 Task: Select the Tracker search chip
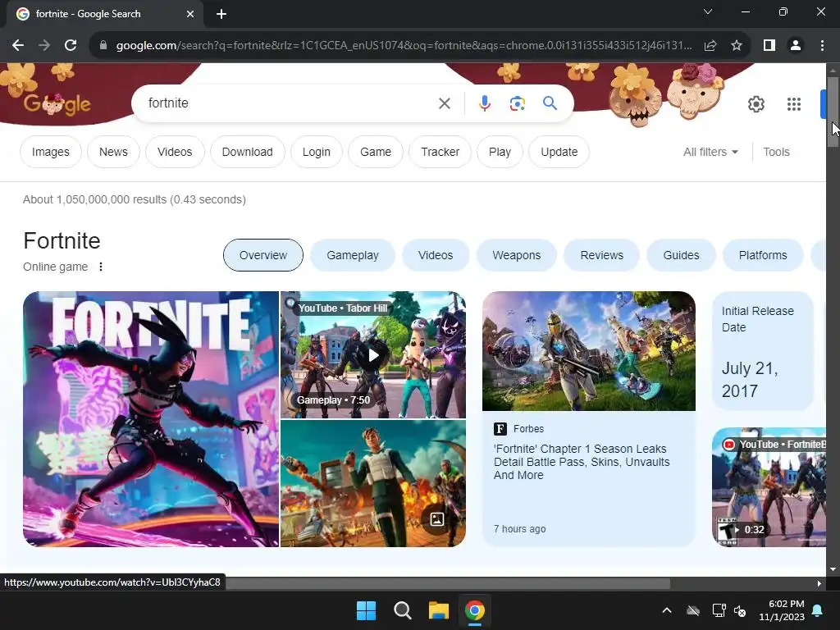[x=441, y=152]
